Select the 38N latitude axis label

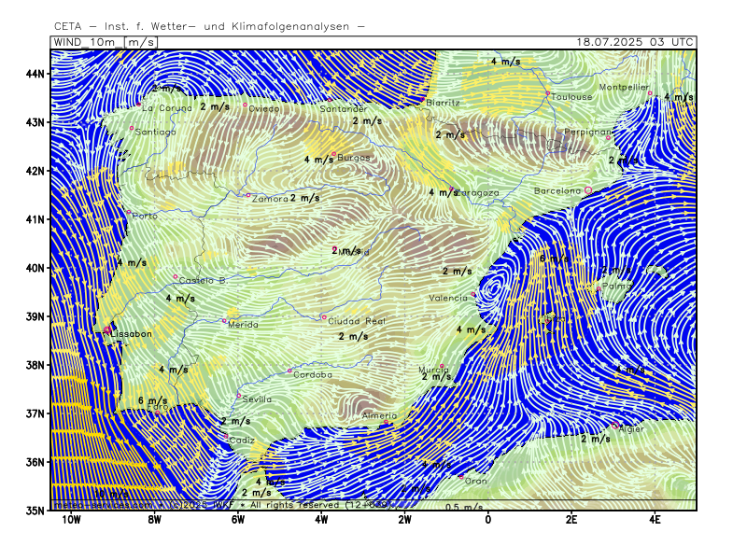click(x=35, y=365)
